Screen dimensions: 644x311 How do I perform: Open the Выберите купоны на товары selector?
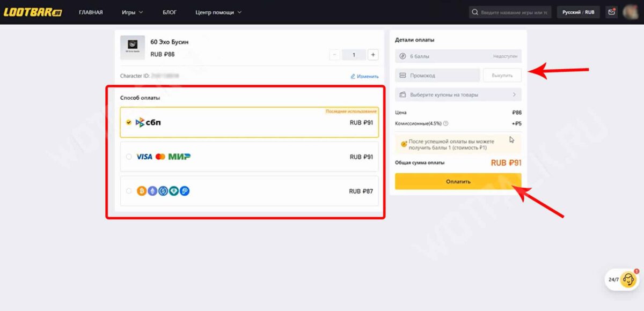[x=458, y=95]
